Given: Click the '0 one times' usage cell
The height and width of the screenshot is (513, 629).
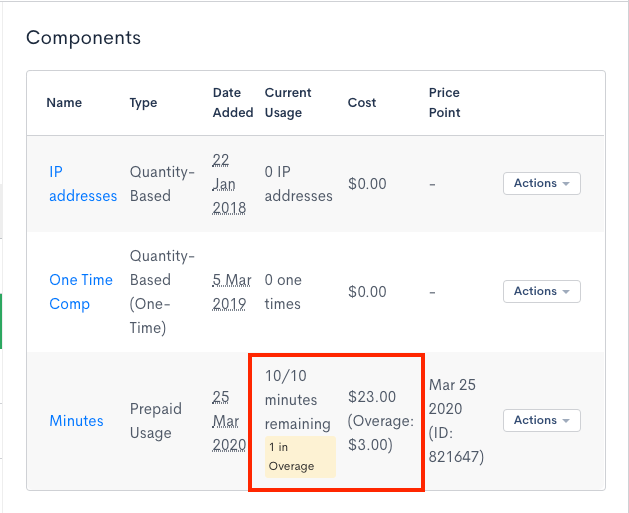Looking at the screenshot, I should (283, 292).
